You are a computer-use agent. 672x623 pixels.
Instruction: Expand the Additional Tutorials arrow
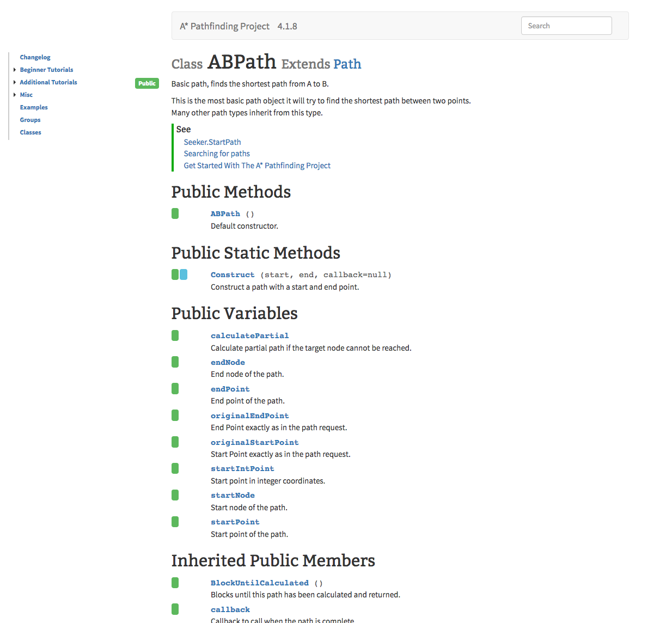(15, 82)
